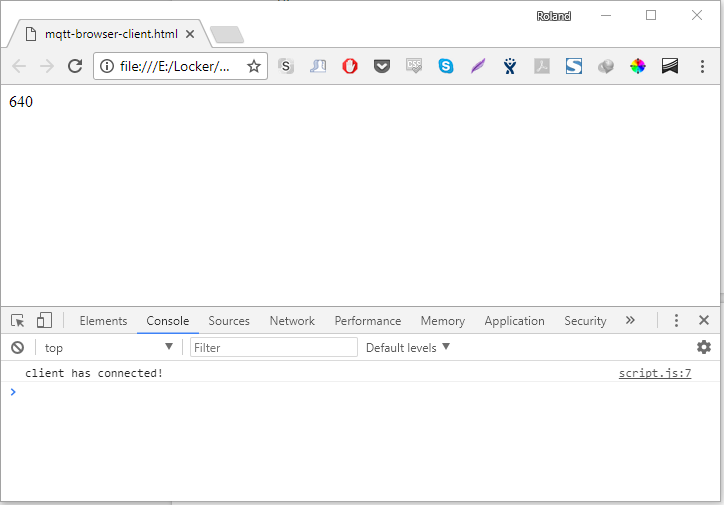Close the mqtt-browser-client.html tab

[x=190, y=34]
